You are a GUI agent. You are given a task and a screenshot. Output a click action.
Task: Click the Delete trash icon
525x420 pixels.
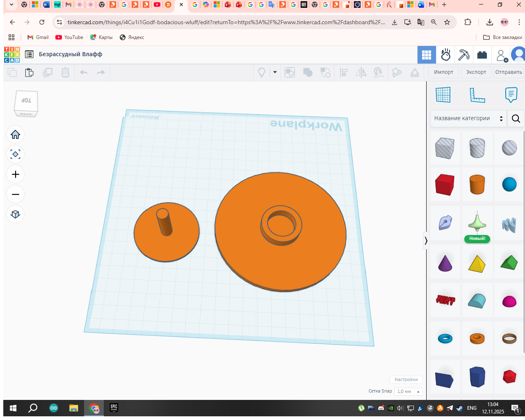65,73
